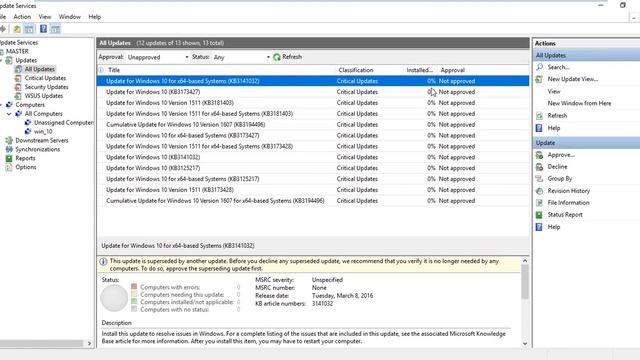
Task: Click the Status Report icon
Action: click(x=539, y=215)
